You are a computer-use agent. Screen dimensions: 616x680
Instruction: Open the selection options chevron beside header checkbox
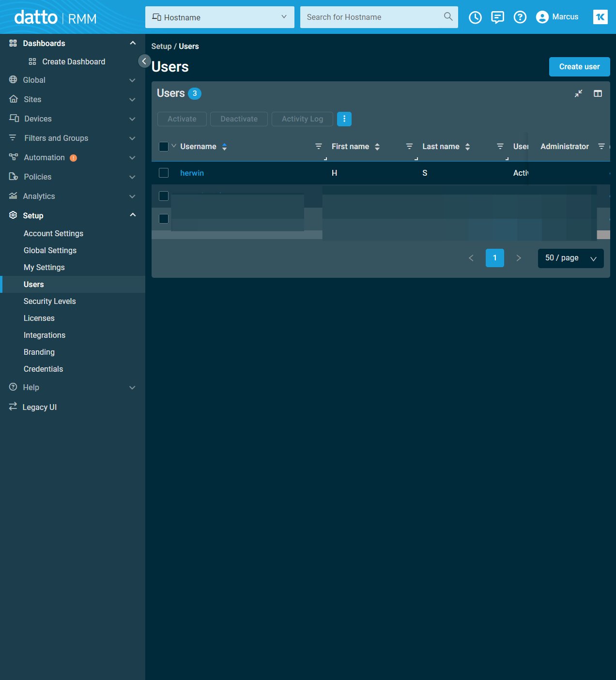(x=174, y=146)
